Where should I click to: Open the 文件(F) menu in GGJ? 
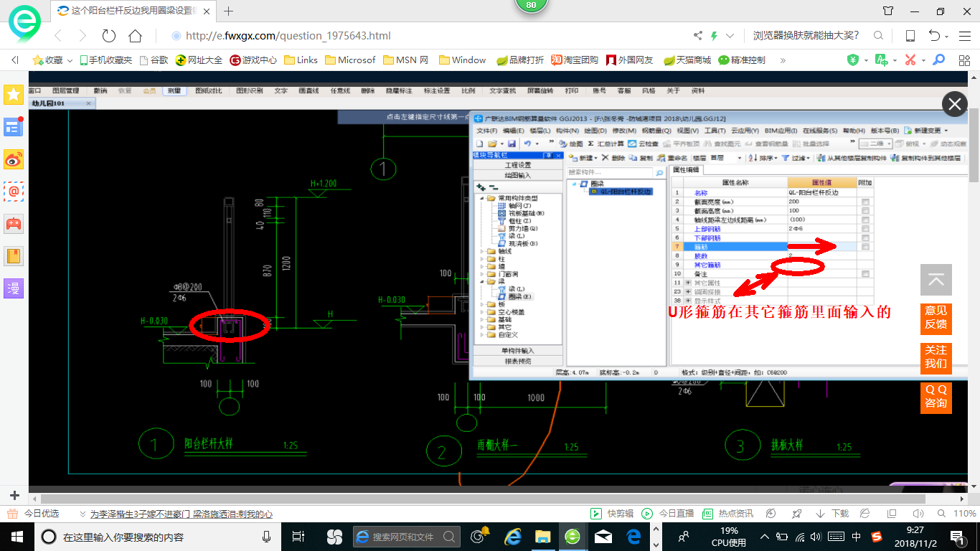point(487,131)
